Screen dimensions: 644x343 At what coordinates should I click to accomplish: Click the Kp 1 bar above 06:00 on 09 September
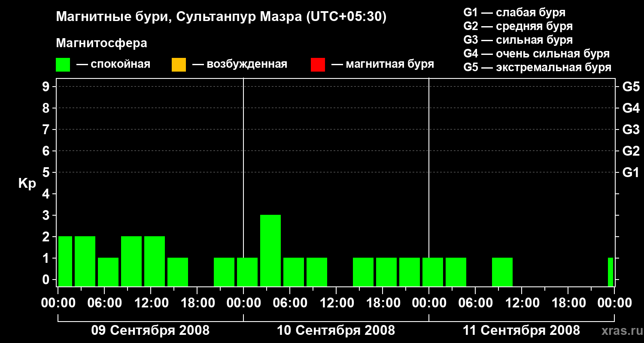108,272
